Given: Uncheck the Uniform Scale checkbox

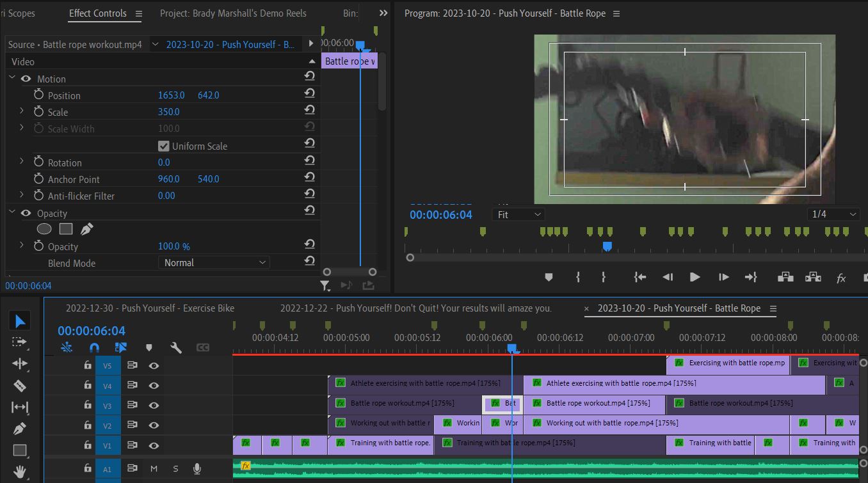Looking at the screenshot, I should (x=164, y=146).
